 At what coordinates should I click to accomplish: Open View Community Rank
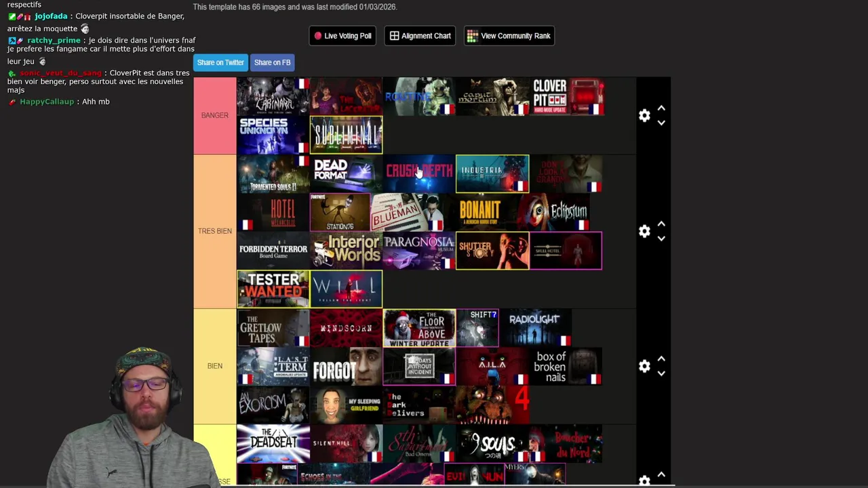(509, 36)
